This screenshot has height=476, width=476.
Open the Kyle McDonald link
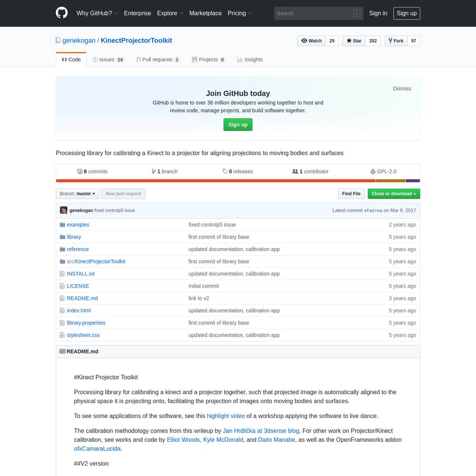(223, 439)
